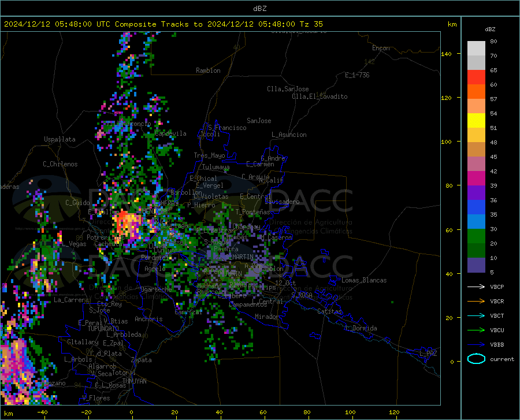The width and height of the screenshot is (520, 420).
Task: Click the 'VBCP' legend label
Action: pyautogui.click(x=497, y=287)
